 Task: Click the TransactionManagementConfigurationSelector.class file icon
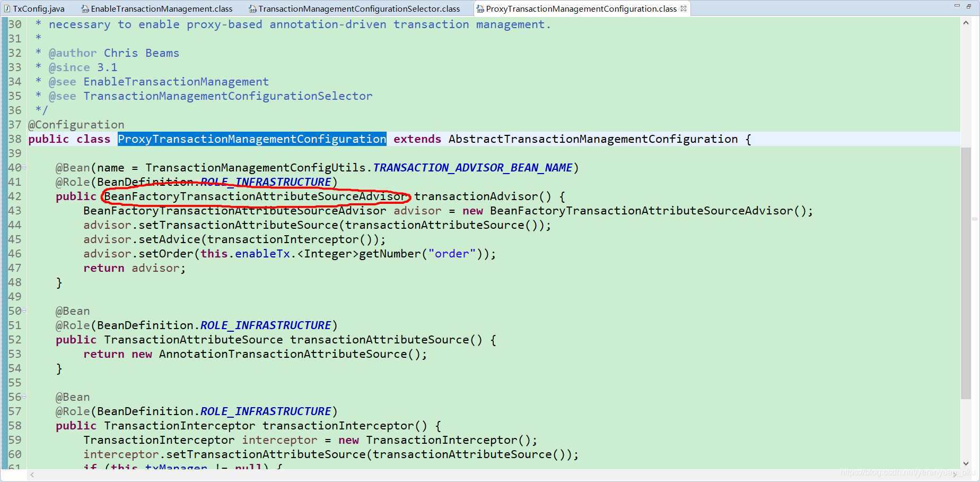coord(253,8)
